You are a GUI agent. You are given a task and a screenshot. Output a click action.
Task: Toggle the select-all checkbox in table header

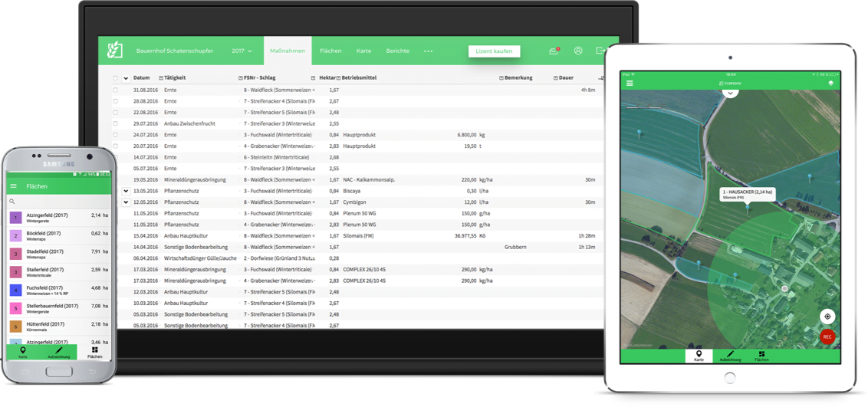[x=116, y=78]
